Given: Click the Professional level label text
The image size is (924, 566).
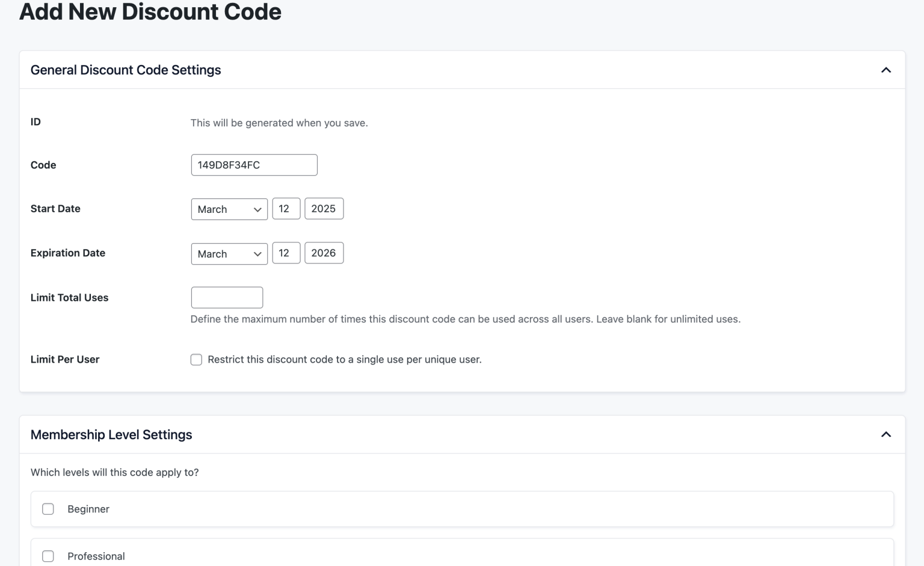Looking at the screenshot, I should pos(96,556).
